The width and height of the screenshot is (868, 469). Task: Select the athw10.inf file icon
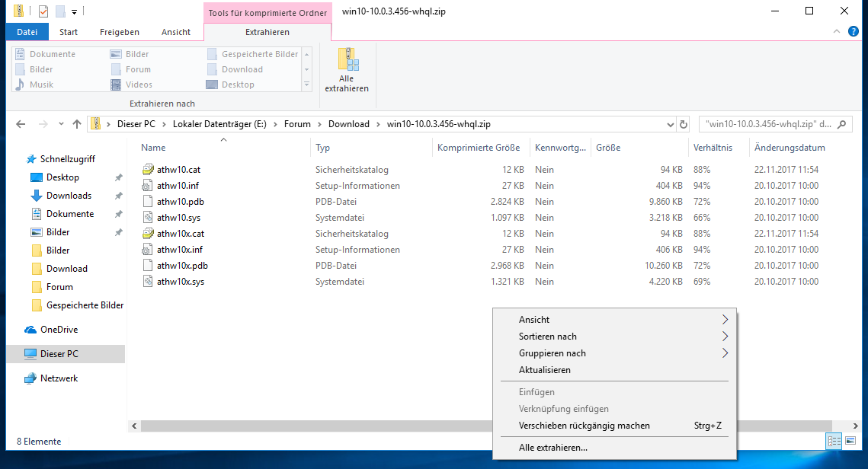point(148,185)
